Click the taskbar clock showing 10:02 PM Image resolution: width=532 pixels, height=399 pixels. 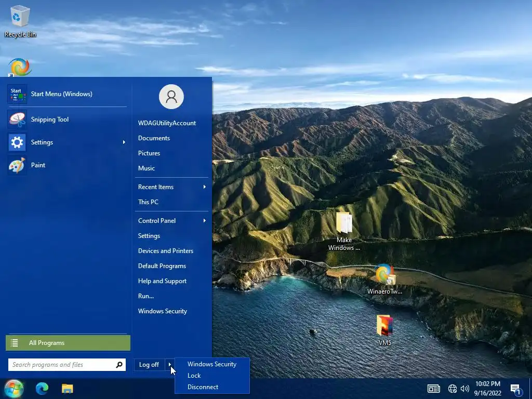pos(487,389)
